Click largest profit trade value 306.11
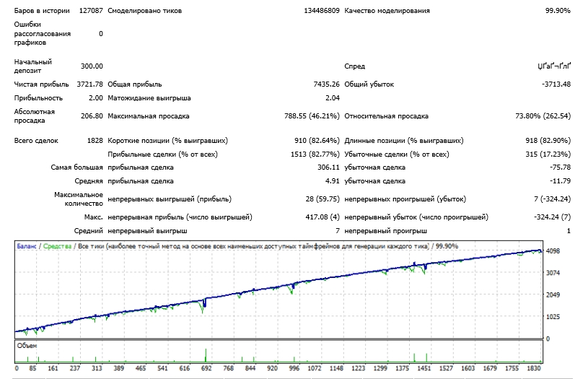The image size is (588, 379). 328,167
